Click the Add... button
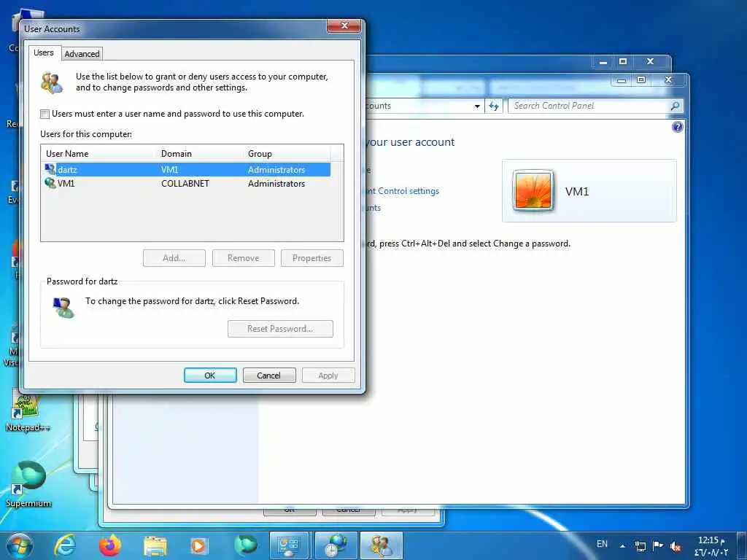 click(x=174, y=258)
